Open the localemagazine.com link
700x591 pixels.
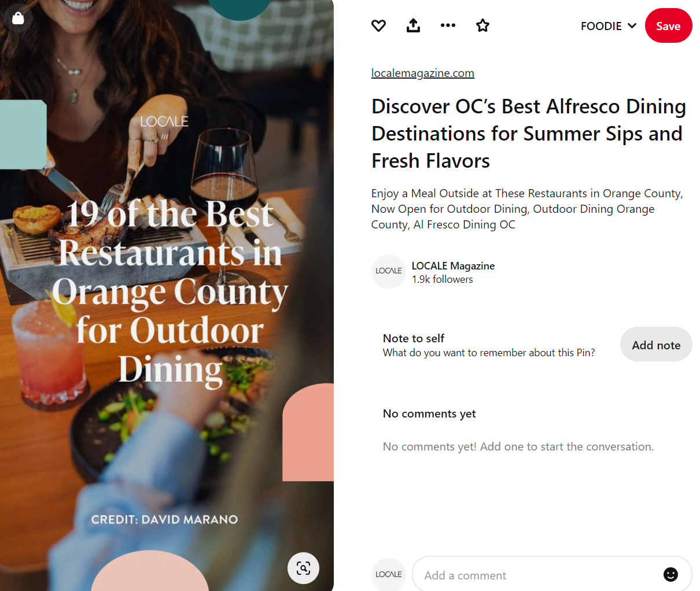(423, 73)
